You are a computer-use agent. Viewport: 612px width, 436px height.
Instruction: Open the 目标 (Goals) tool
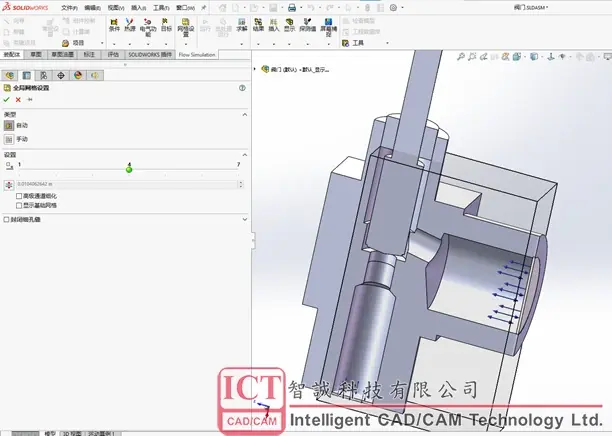point(166,25)
